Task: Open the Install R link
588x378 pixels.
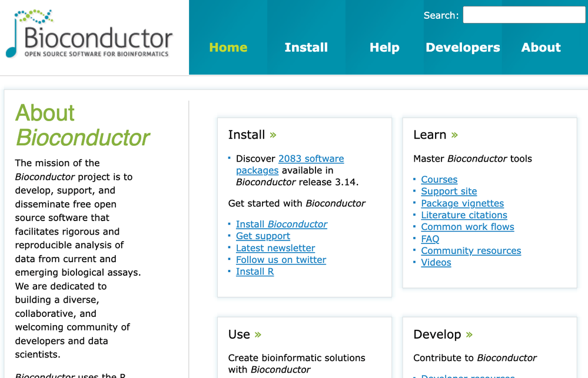Action: (x=255, y=272)
